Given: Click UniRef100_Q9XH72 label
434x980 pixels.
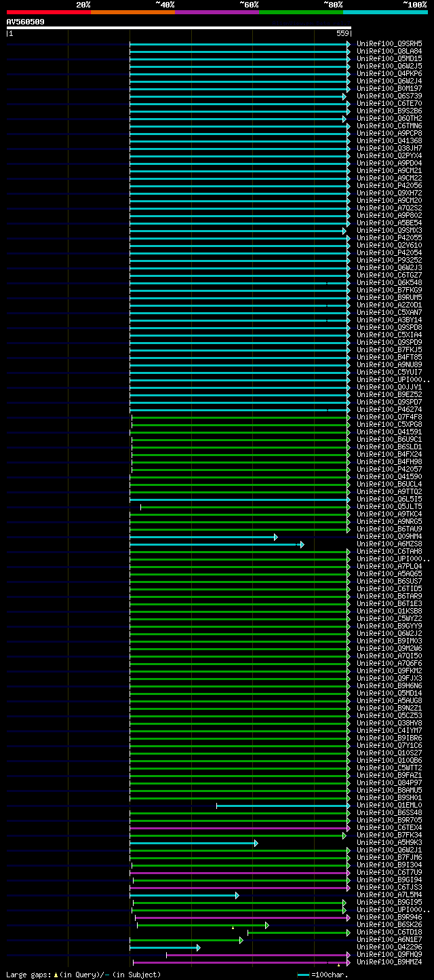Looking at the screenshot, I should [x=389, y=193].
